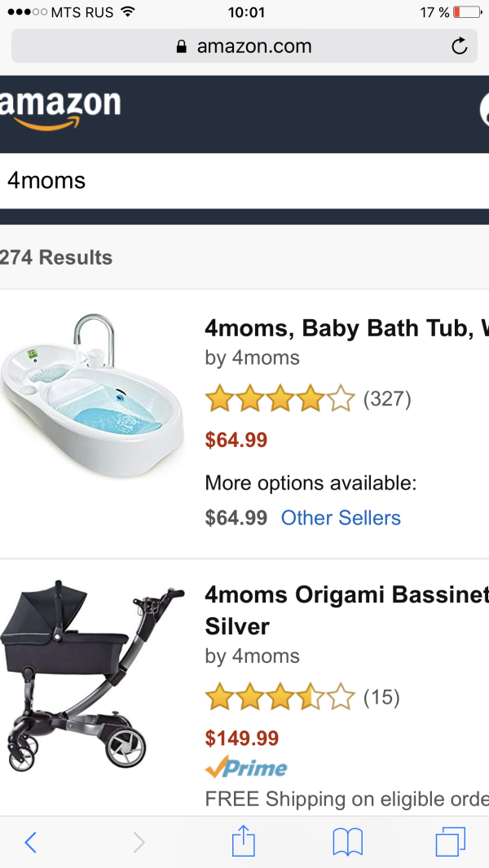Tap the search field containing 4moms
The height and width of the screenshot is (868, 489).
[x=244, y=180]
